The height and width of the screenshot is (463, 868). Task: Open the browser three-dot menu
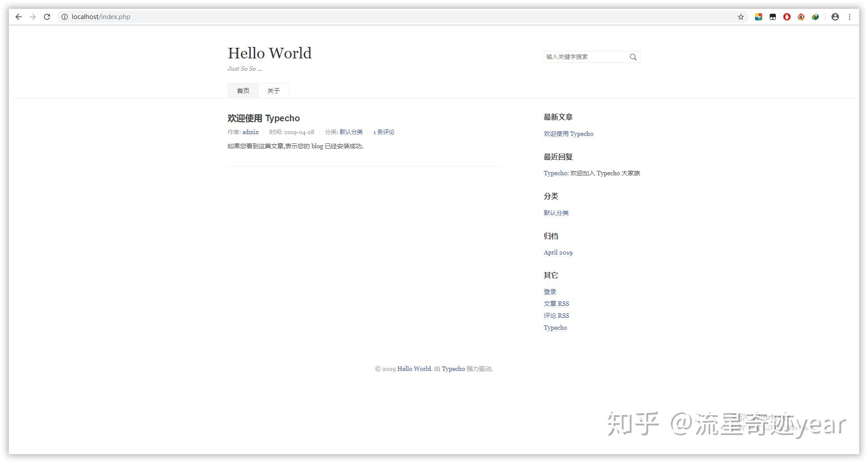tap(849, 17)
